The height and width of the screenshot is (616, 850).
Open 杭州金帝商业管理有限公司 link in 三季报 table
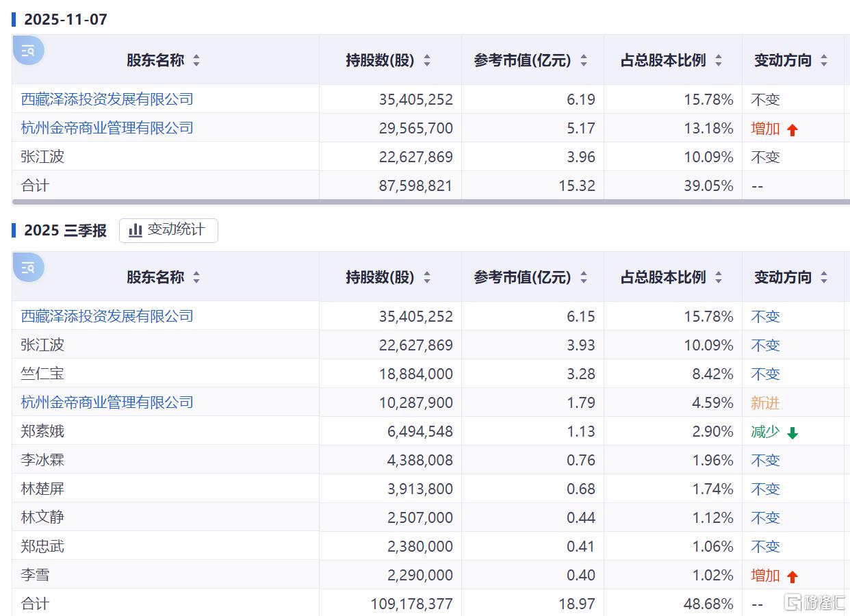point(107,402)
